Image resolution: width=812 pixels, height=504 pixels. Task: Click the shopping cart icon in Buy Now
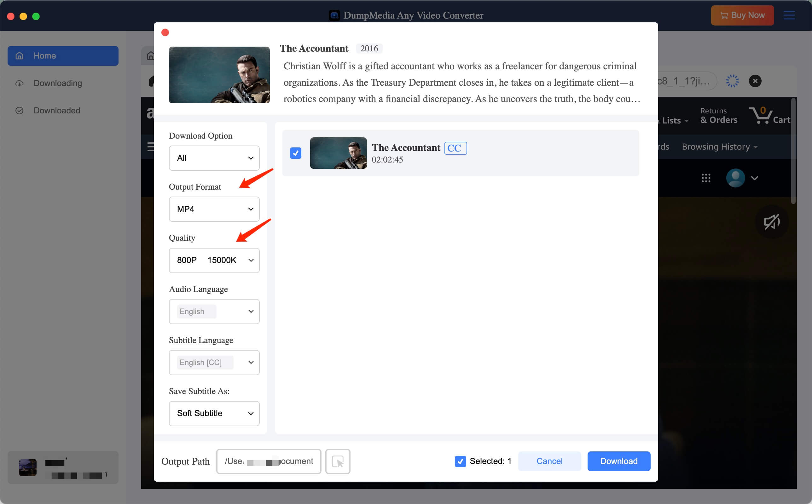click(724, 15)
